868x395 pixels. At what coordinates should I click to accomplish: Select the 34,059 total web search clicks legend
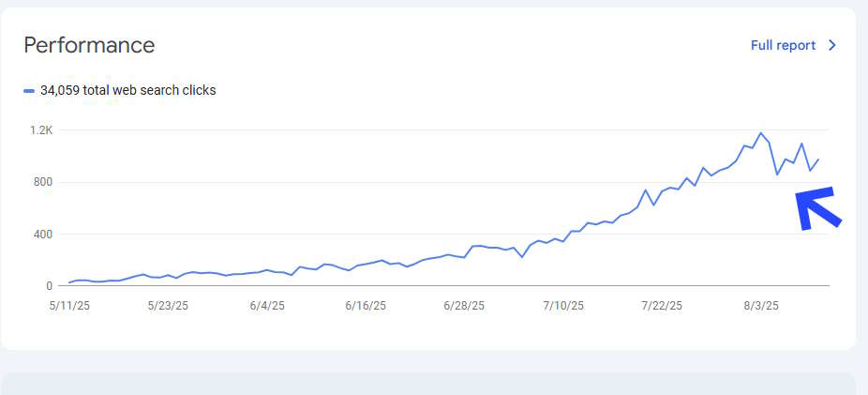pos(127,91)
